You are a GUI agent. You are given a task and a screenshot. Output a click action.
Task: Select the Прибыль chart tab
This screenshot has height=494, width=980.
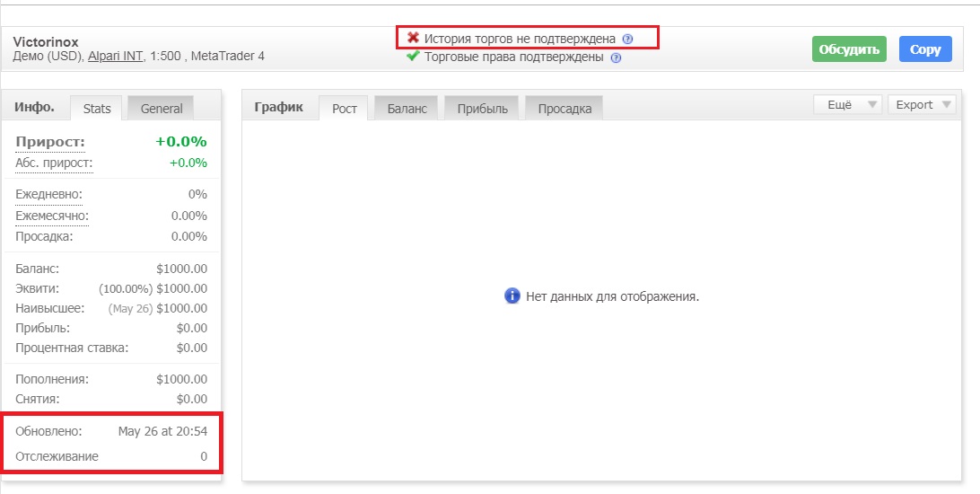point(483,108)
